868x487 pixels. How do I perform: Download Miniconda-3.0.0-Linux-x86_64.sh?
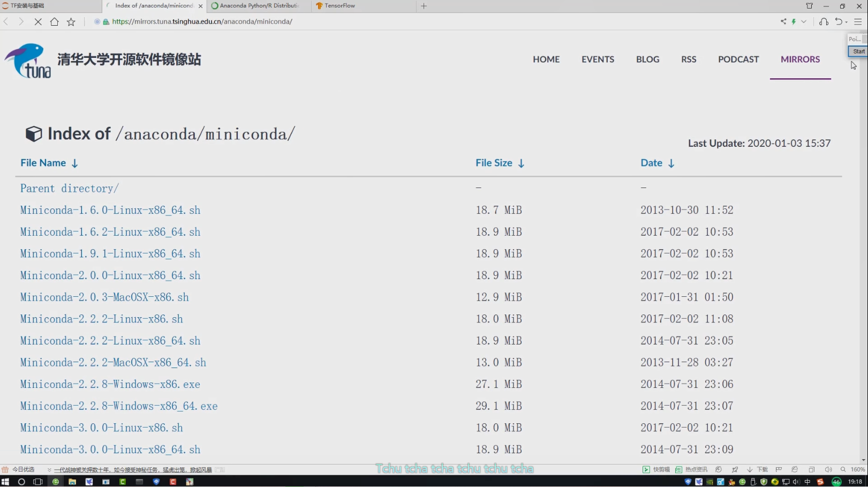pos(110,449)
